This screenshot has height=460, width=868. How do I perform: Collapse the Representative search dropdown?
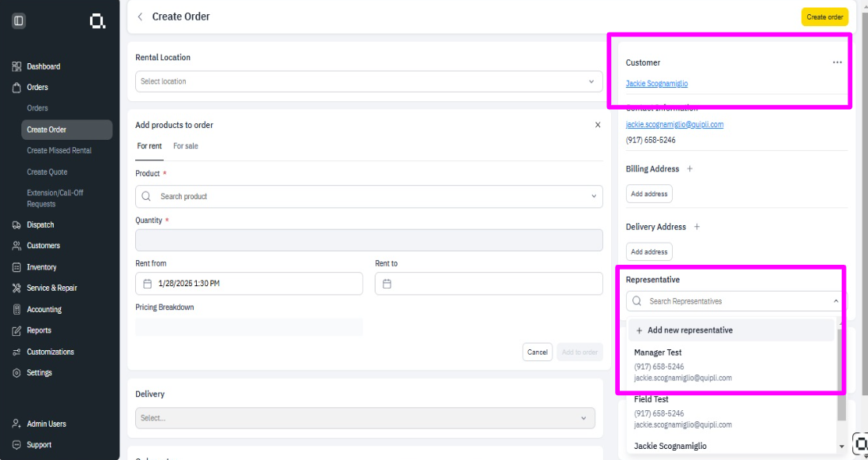point(835,301)
